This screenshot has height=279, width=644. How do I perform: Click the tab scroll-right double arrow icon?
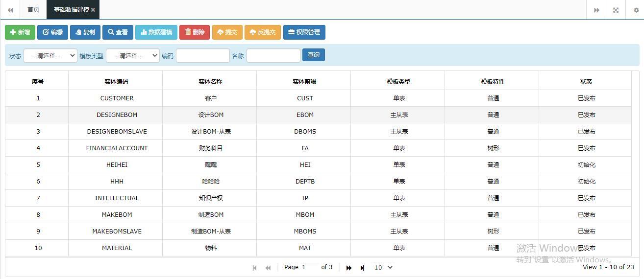point(596,10)
